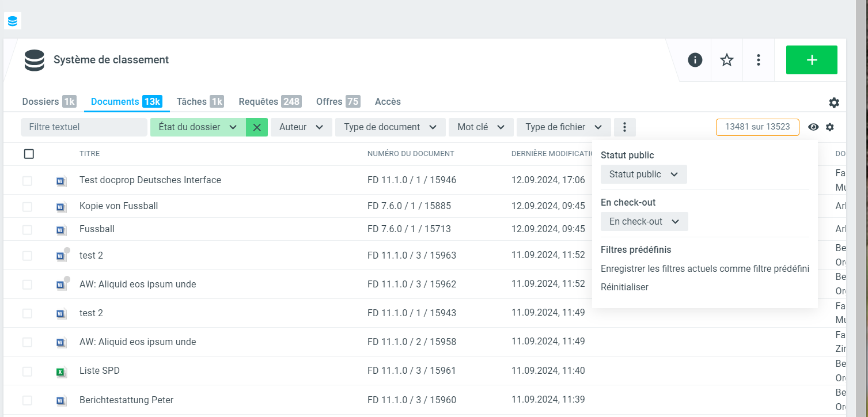The height and width of the screenshot is (417, 868).
Task: Click Réinitialiser to reset filters
Action: point(624,287)
